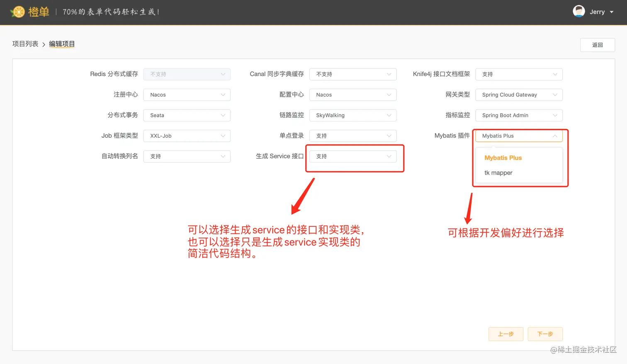Open the 链路监控 SkyWalking dropdown
Viewport: 627px width, 364px height.
point(353,115)
